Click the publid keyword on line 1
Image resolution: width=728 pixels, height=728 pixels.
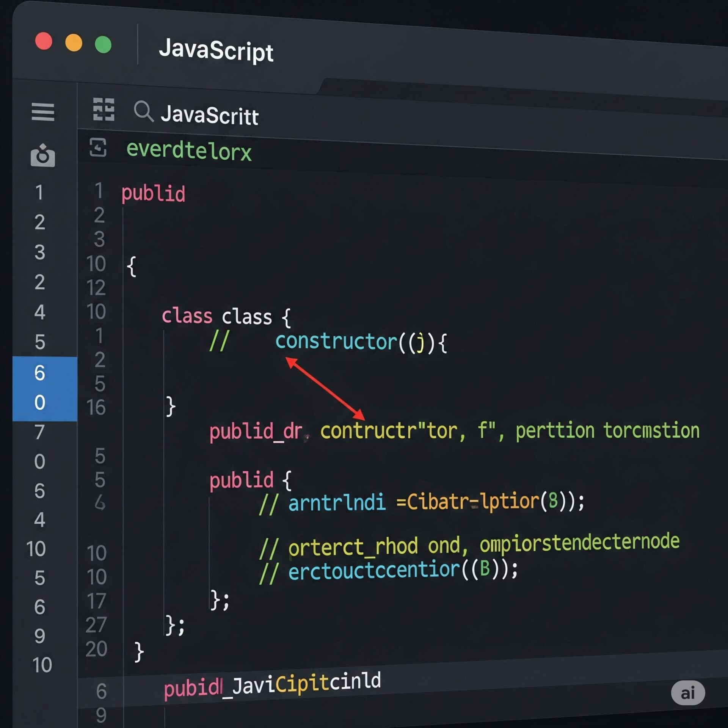click(153, 193)
